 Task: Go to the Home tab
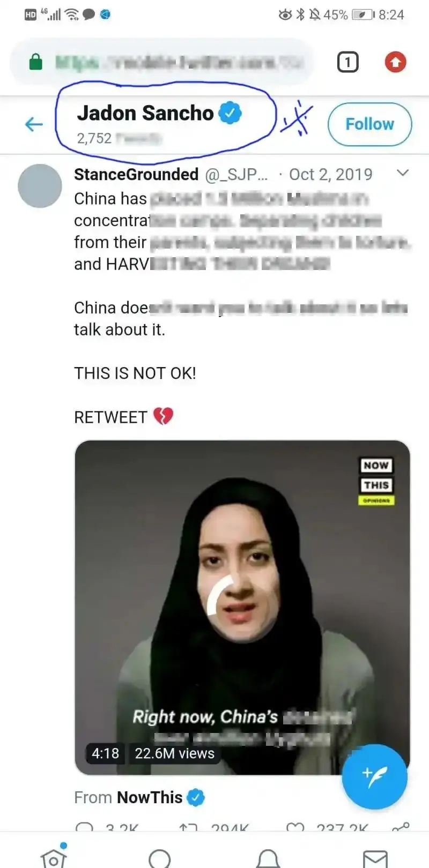click(54, 856)
